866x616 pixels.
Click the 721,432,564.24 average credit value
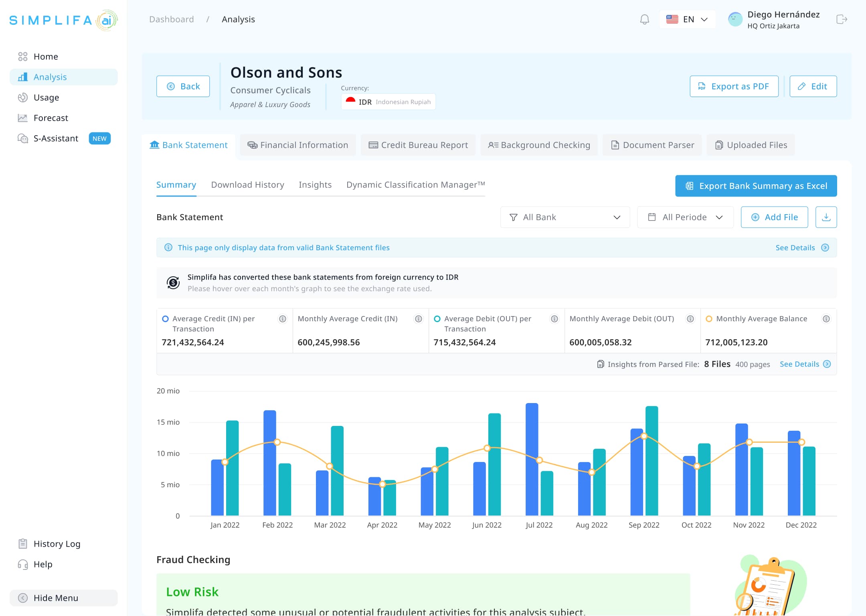pos(193,342)
